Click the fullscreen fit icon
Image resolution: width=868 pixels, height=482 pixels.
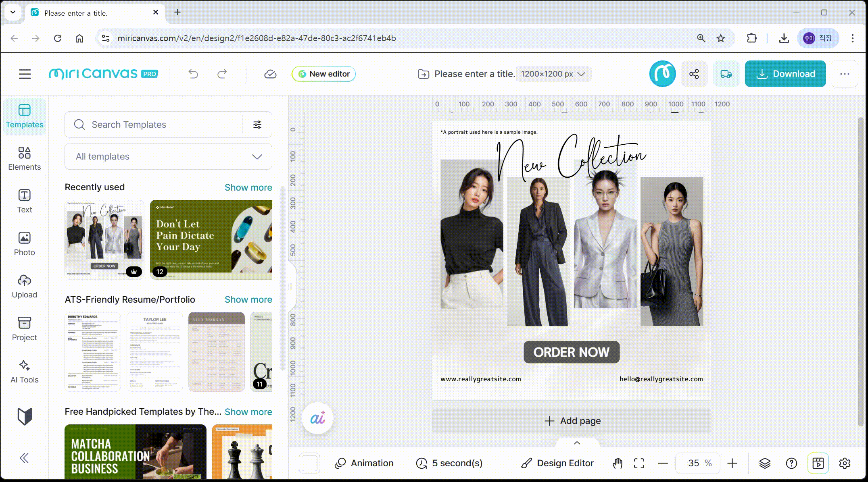pyautogui.click(x=639, y=463)
